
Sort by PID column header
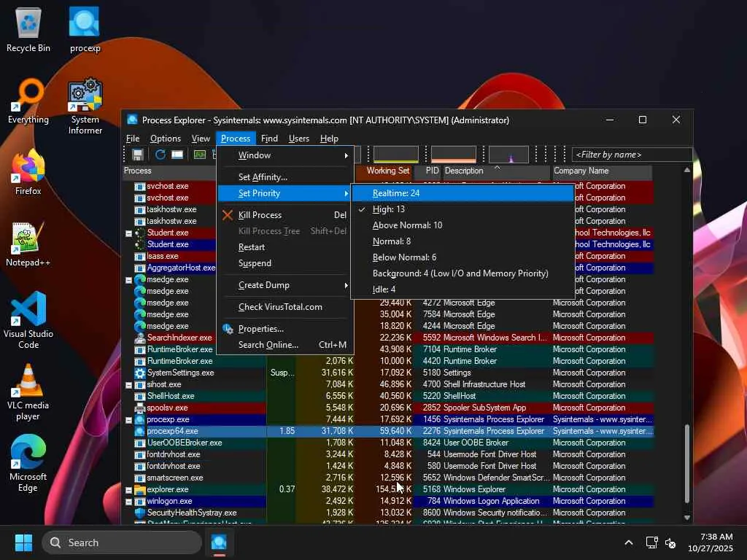[x=428, y=171]
